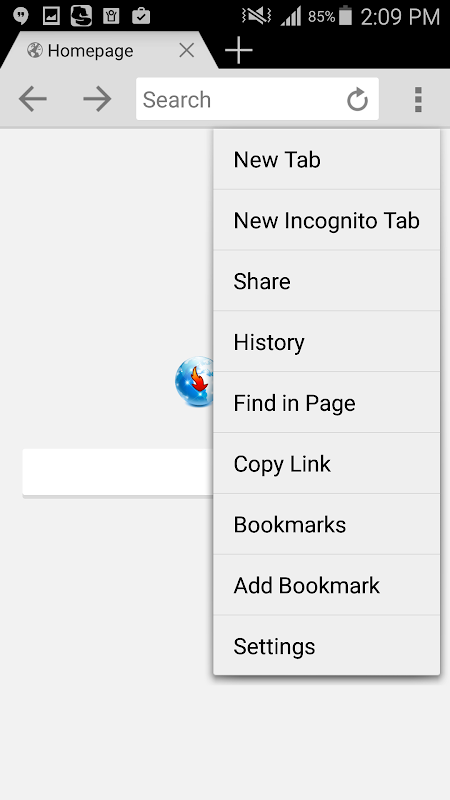Tap the Hangouts notification icon in status bar
The width and height of the screenshot is (450, 800).
(x=20, y=16)
